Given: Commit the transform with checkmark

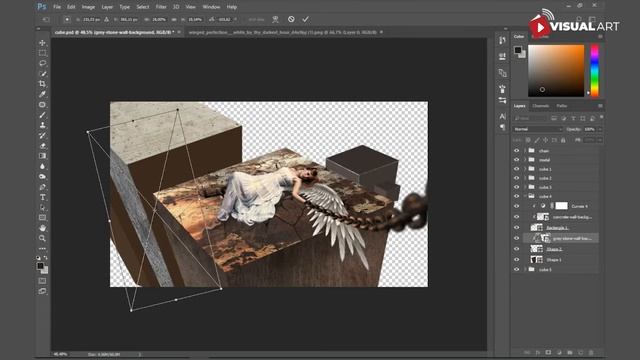Looking at the screenshot, I should click(305, 19).
